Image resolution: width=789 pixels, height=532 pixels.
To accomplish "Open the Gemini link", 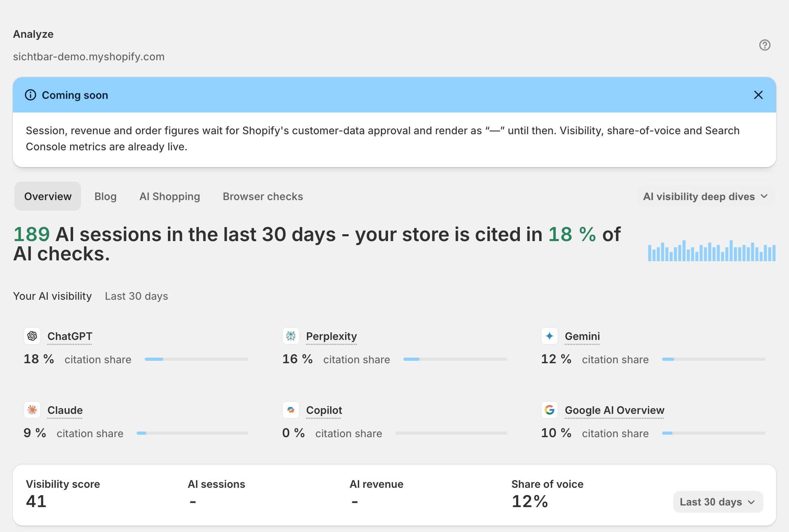I will pos(583,336).
